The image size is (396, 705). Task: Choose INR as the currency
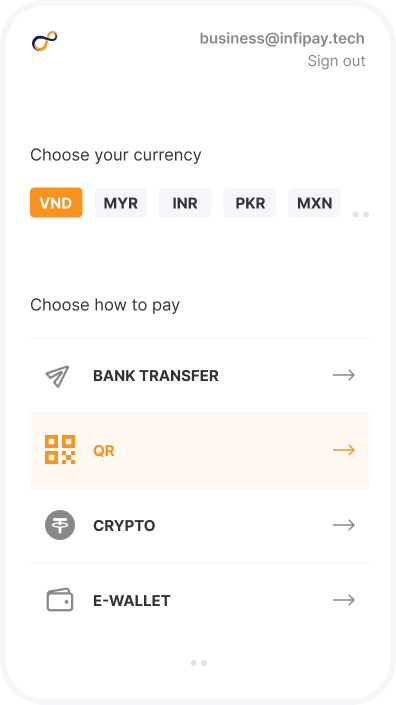(185, 203)
